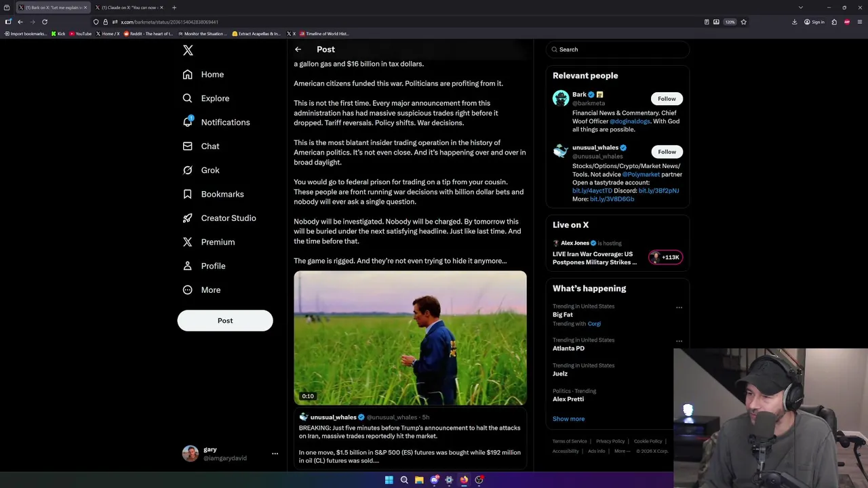Image resolution: width=868 pixels, height=488 pixels.
Task: Open the @doginaldogs mention link
Action: [629, 121]
